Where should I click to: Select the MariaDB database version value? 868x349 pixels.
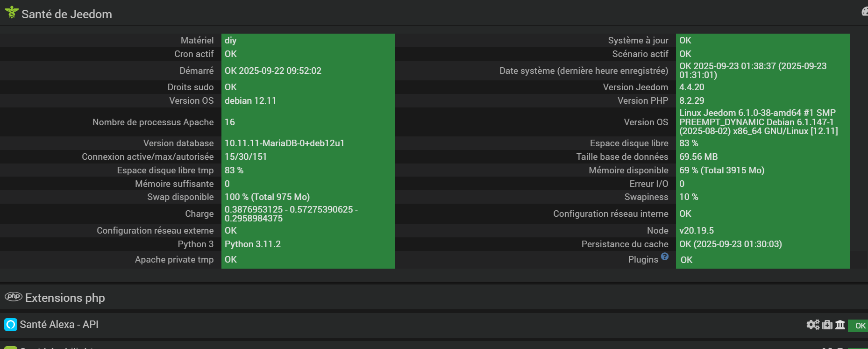point(285,143)
